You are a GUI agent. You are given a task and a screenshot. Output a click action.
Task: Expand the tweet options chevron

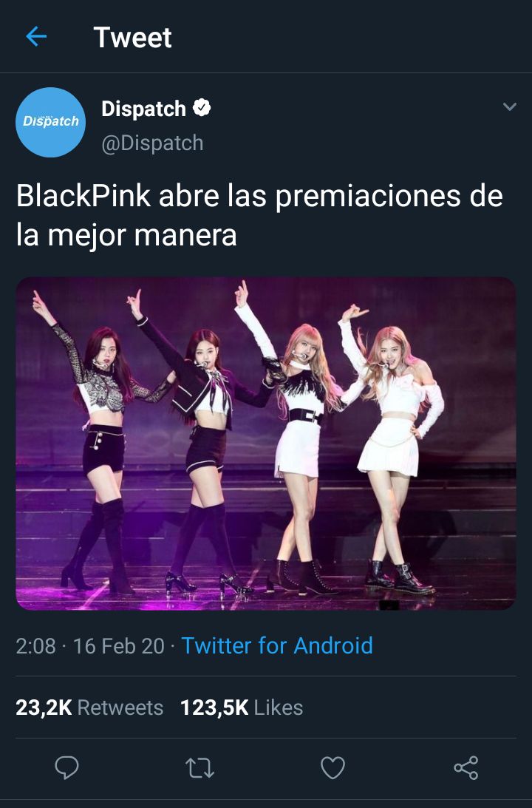coord(509,106)
